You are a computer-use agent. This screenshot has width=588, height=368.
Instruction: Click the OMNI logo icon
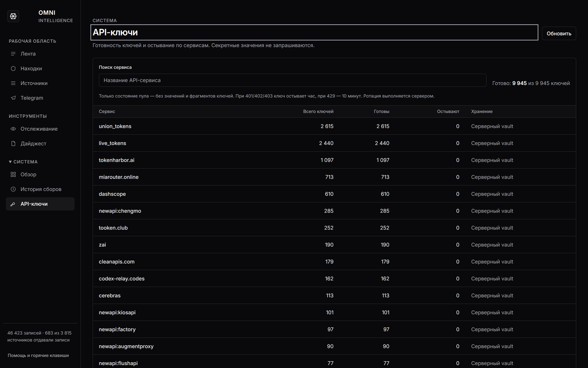pos(13,16)
